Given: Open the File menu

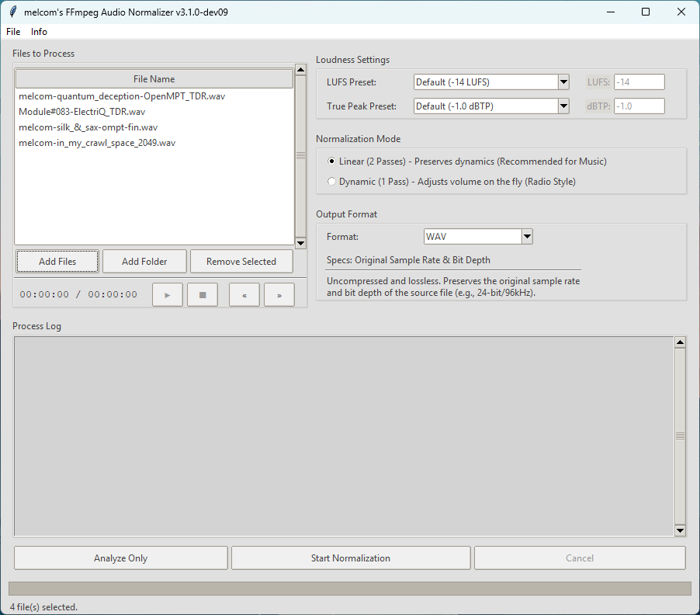Looking at the screenshot, I should click(x=13, y=32).
